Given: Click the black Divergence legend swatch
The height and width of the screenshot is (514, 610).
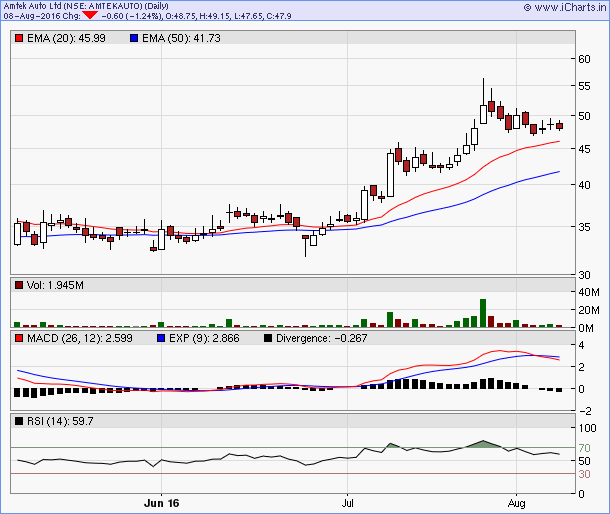Looking at the screenshot, I should (x=268, y=338).
